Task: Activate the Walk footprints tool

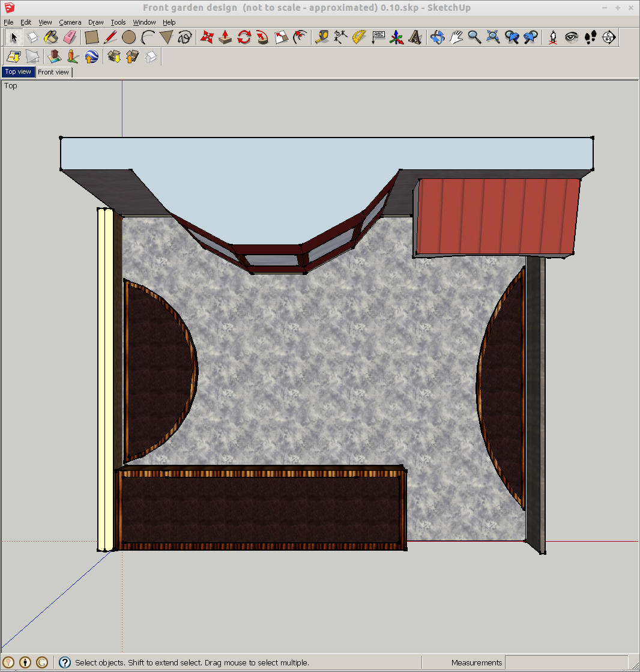Action: tap(590, 37)
